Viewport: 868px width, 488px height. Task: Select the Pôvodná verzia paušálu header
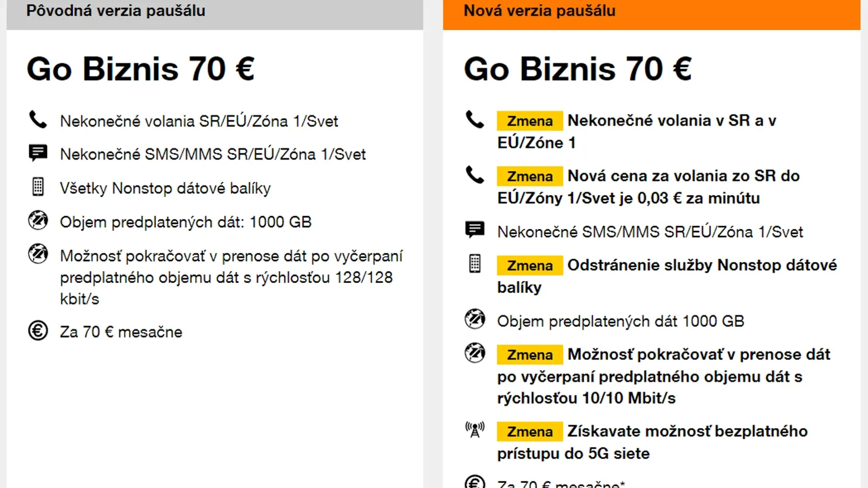pyautogui.click(x=215, y=12)
